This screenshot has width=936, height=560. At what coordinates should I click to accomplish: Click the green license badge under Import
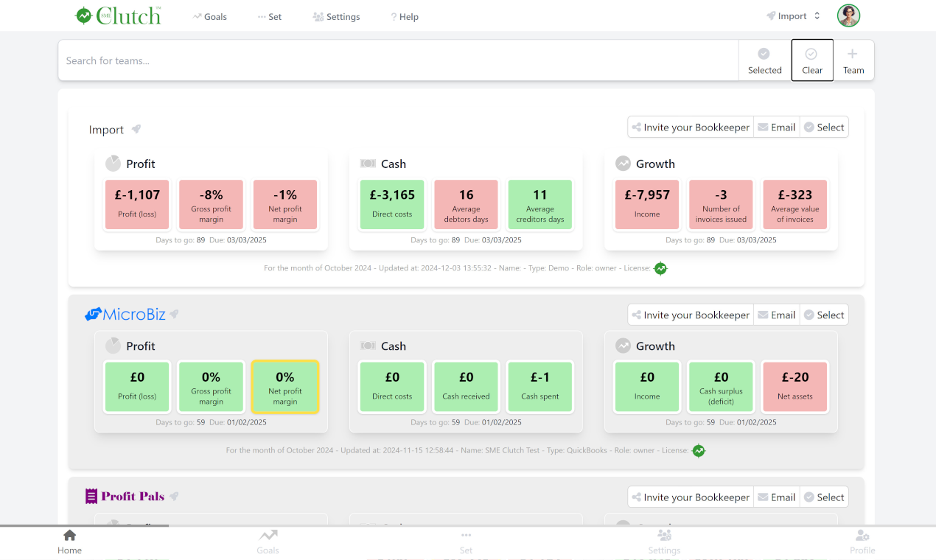660,268
